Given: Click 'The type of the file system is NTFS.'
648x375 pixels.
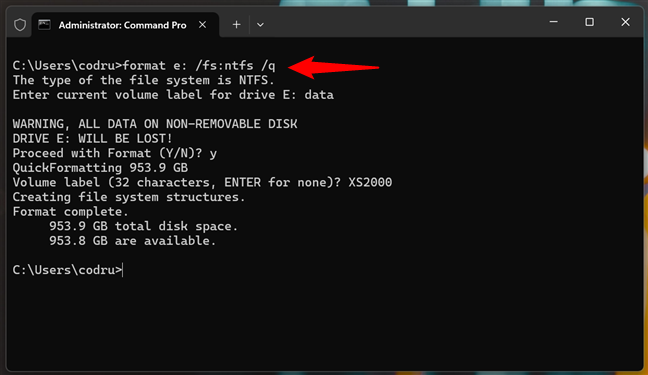Looking at the screenshot, I should 143,80.
